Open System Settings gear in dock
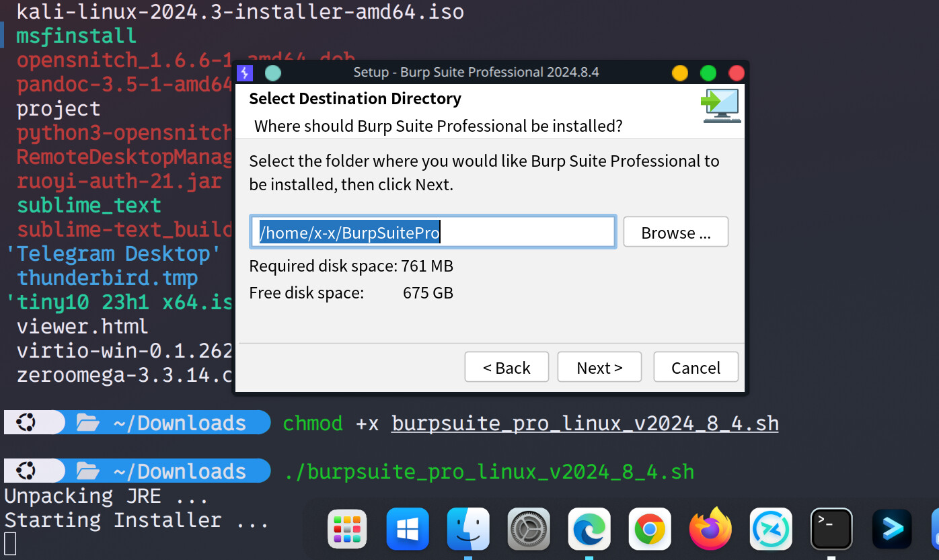This screenshot has height=560, width=939. tap(529, 529)
